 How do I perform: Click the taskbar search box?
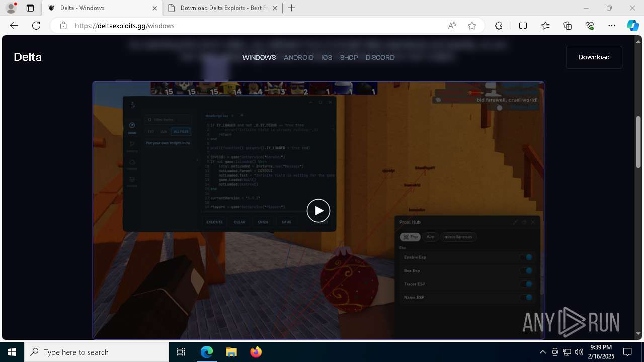click(97, 352)
